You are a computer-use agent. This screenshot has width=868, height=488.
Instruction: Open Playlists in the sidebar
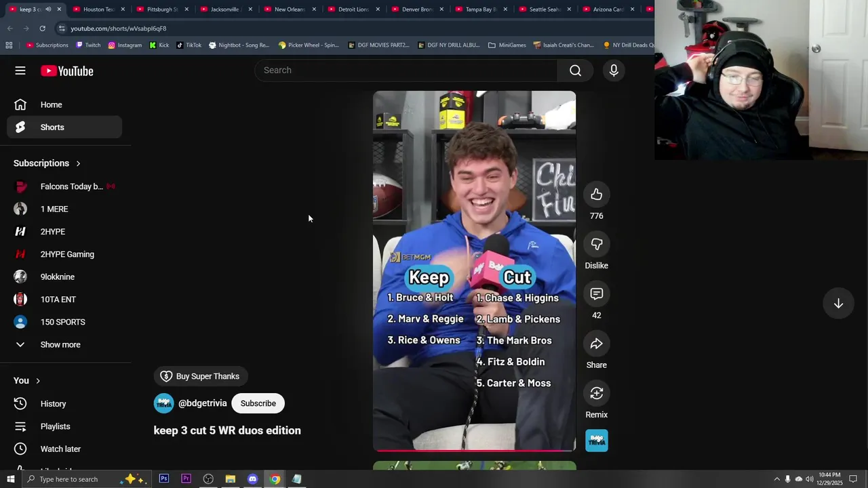coord(64,426)
